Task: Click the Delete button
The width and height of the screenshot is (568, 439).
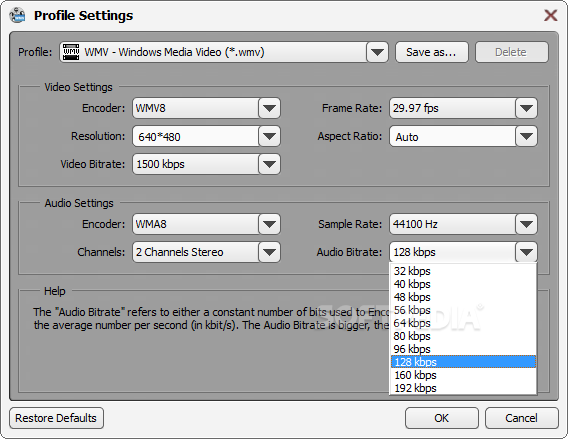Action: point(511,52)
